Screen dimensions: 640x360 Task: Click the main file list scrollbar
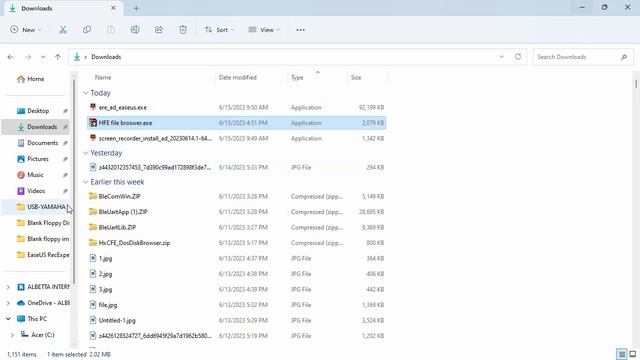click(x=636, y=84)
